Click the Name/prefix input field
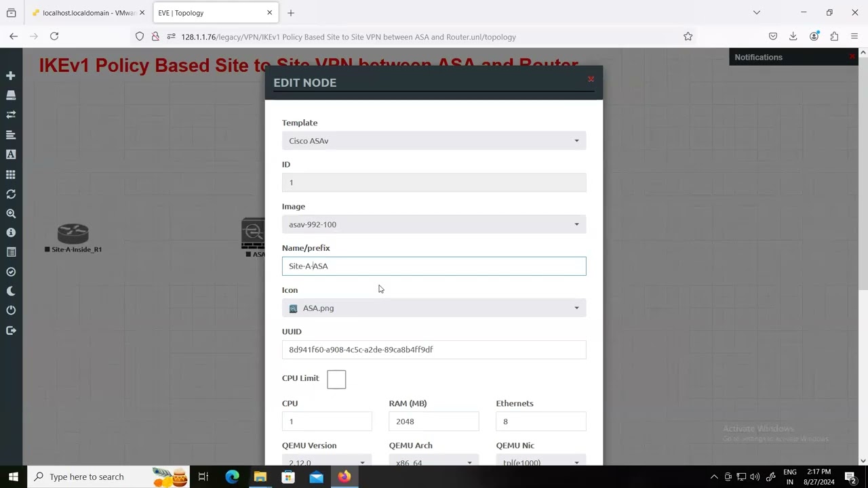This screenshot has width=868, height=488. (434, 266)
